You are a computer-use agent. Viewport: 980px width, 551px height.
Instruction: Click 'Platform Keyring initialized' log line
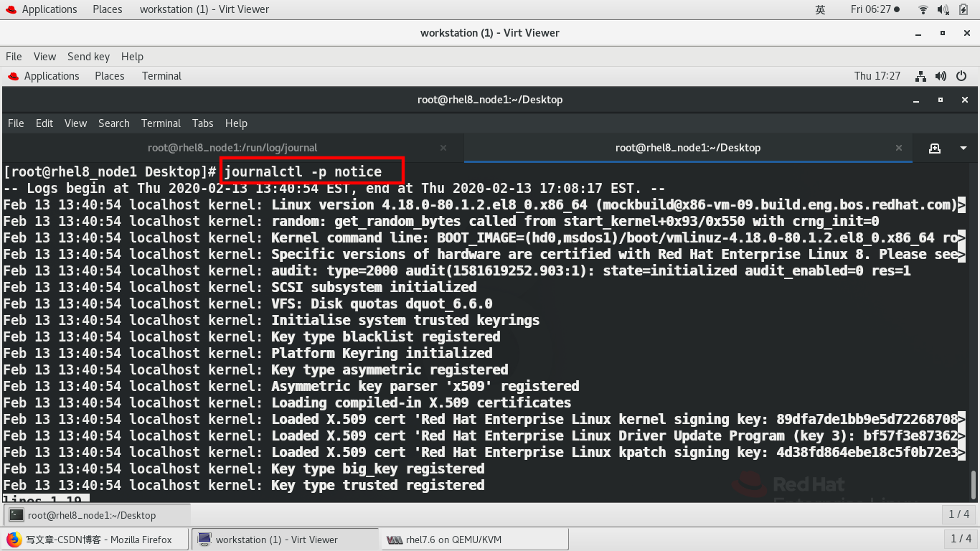point(382,353)
